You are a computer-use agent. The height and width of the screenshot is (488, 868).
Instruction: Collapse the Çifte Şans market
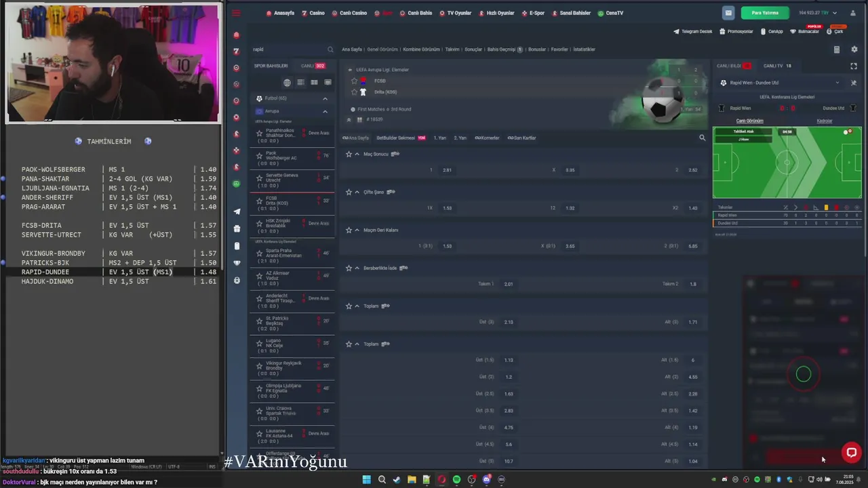[357, 192]
